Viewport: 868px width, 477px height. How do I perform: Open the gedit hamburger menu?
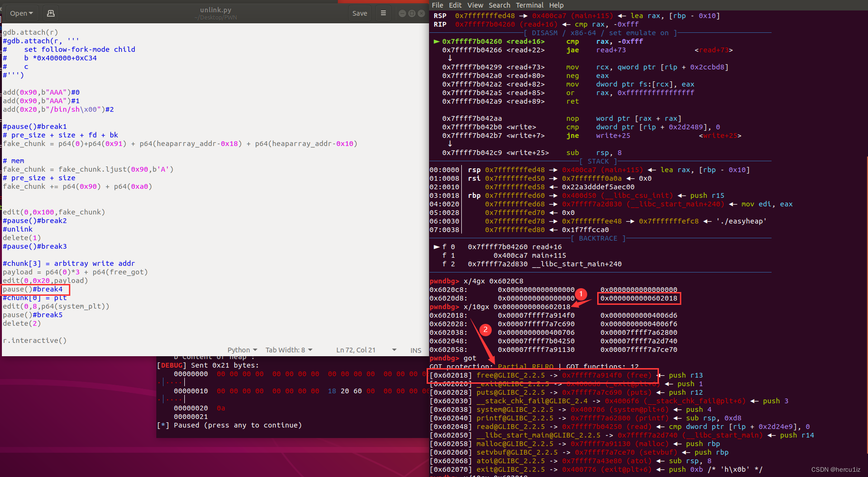point(383,13)
